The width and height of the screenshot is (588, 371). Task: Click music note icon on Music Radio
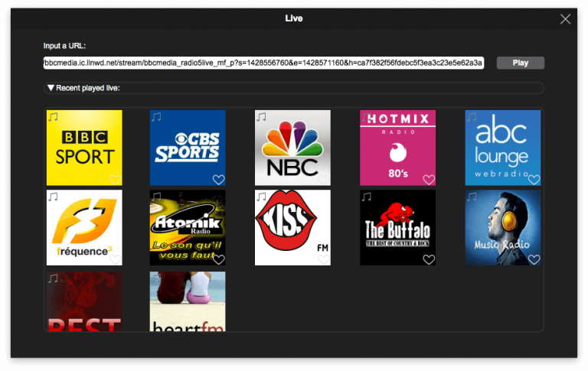472,197
